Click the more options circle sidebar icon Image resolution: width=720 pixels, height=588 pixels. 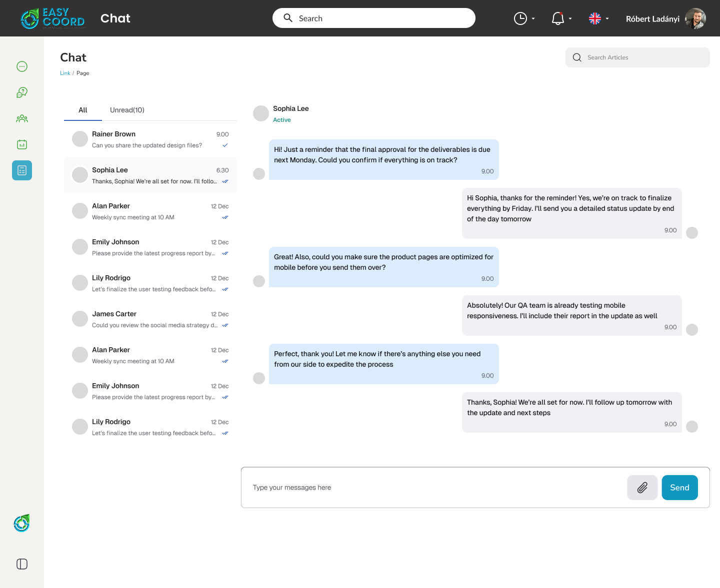click(22, 66)
